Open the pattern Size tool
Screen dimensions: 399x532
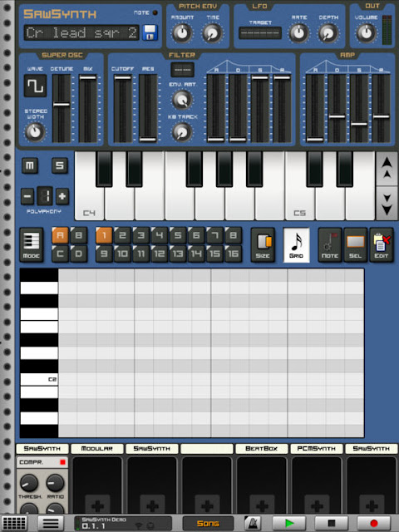click(263, 245)
